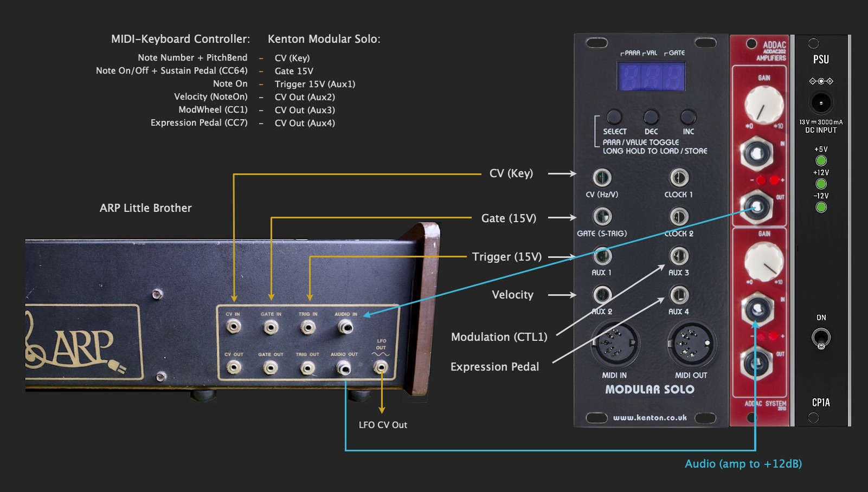Adjust the upper ADDAC GAIN knob
Viewport: 868px width, 492px height.
tap(764, 105)
